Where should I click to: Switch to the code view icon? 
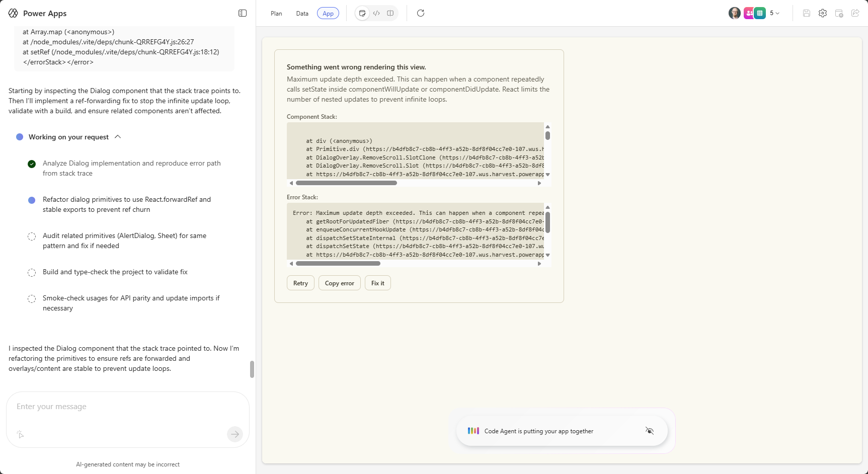point(376,13)
